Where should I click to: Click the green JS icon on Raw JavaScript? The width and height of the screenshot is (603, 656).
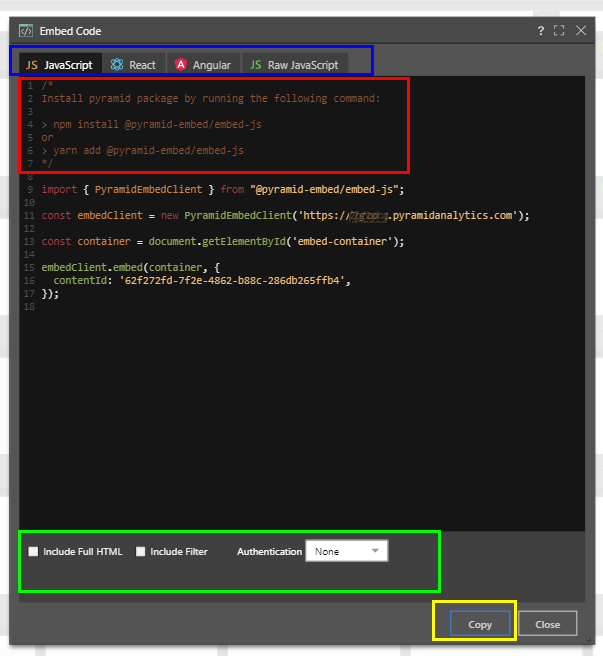pos(255,65)
